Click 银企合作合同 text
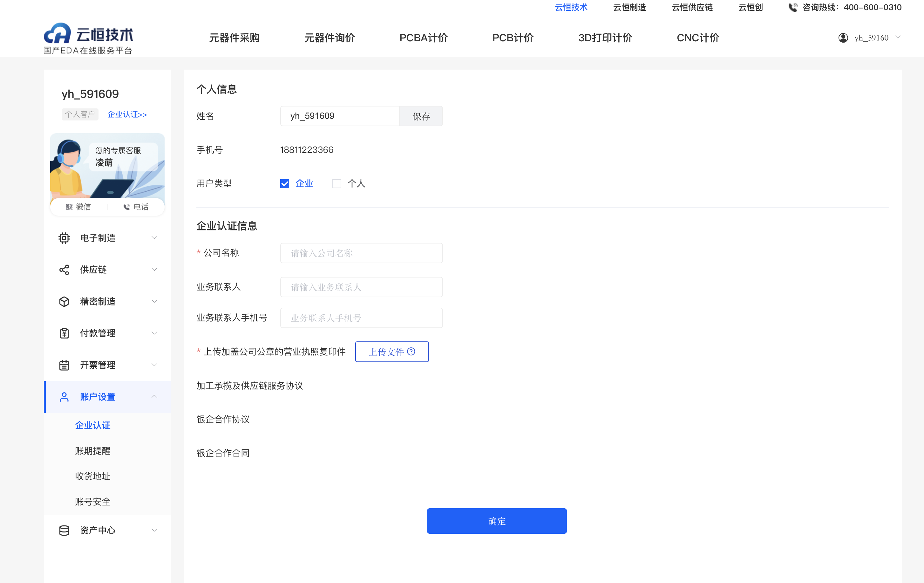This screenshot has width=924, height=583. coord(223,453)
